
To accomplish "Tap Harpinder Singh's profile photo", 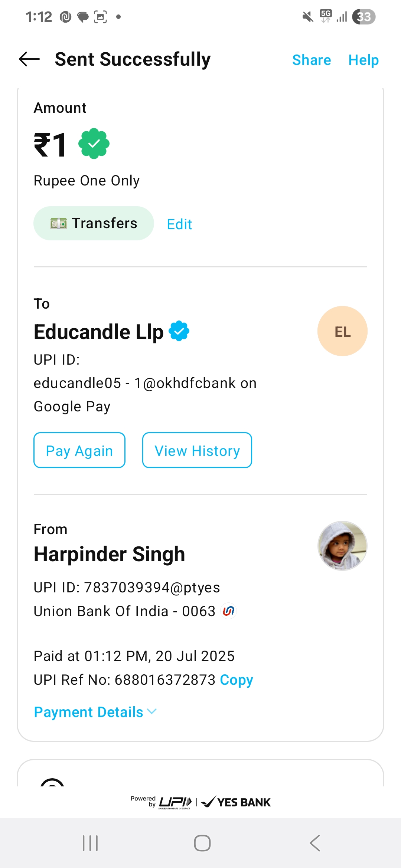I will point(342,546).
